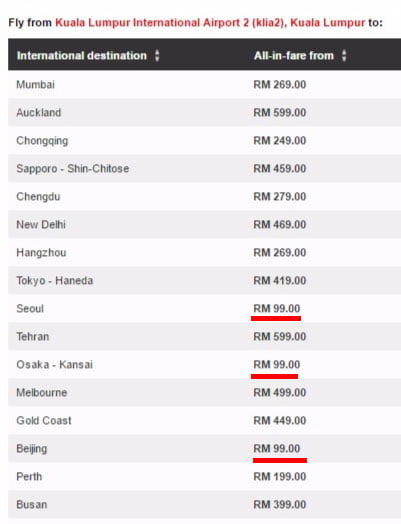This screenshot has width=401, height=524.
Task: Pick the Chengdu row
Action: click(205, 196)
